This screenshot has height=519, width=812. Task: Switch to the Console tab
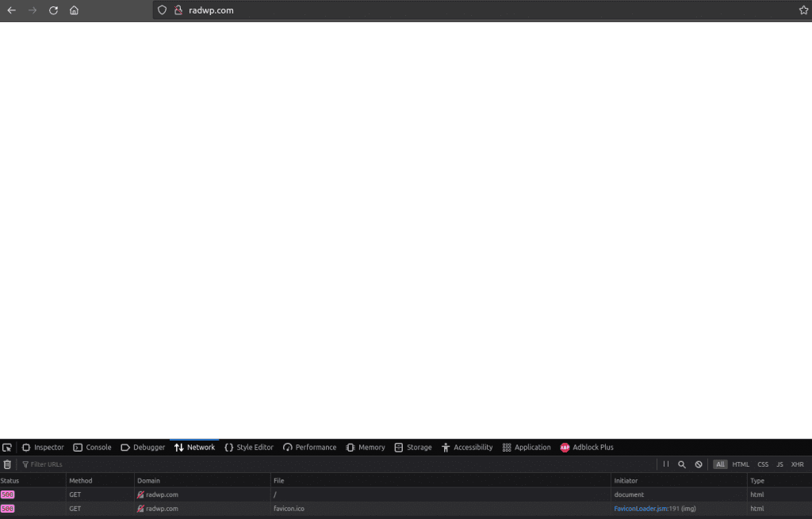click(92, 448)
